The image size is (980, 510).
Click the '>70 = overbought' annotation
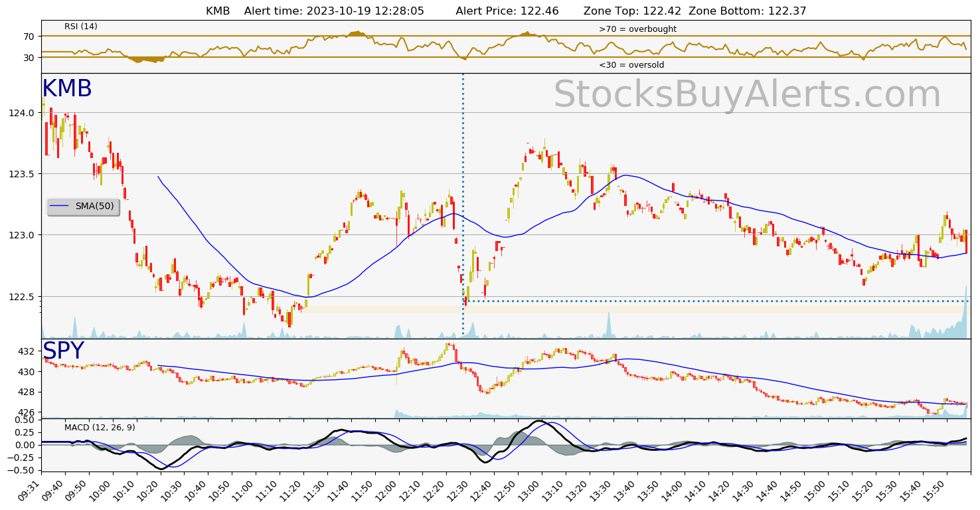(x=637, y=29)
